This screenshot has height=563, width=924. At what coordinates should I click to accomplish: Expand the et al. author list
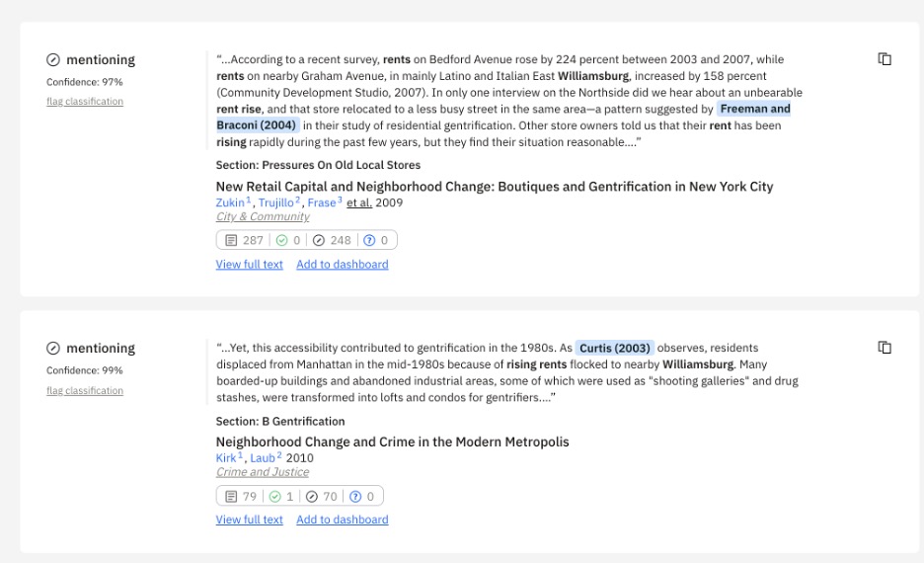point(359,202)
